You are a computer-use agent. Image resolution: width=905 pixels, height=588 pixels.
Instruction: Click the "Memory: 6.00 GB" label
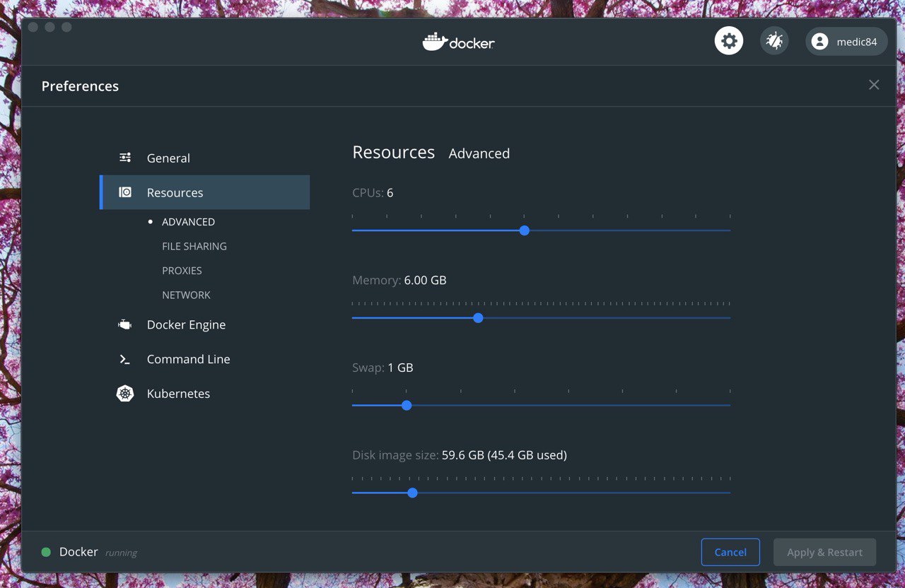[399, 280]
